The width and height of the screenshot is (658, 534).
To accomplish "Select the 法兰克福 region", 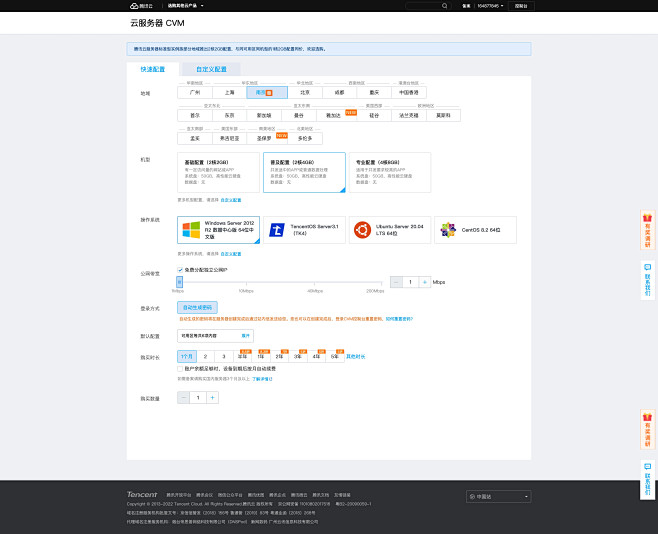I will pyautogui.click(x=409, y=115).
